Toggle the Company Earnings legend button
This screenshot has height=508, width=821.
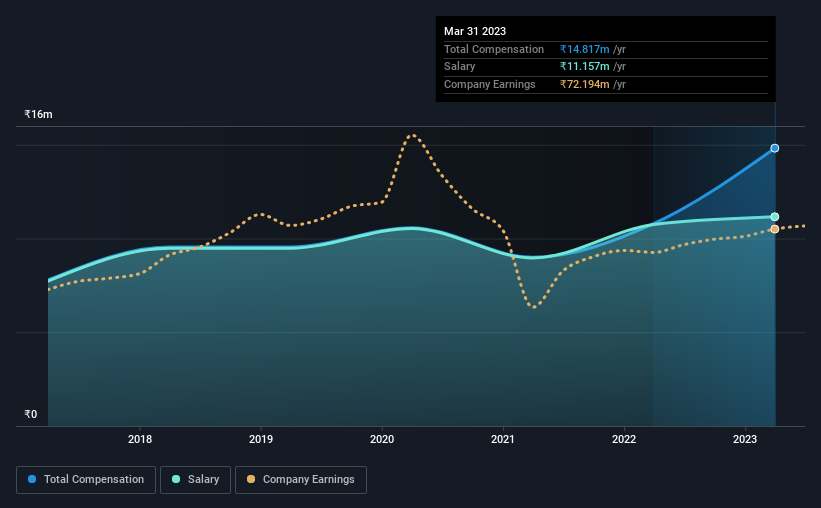pyautogui.click(x=301, y=480)
